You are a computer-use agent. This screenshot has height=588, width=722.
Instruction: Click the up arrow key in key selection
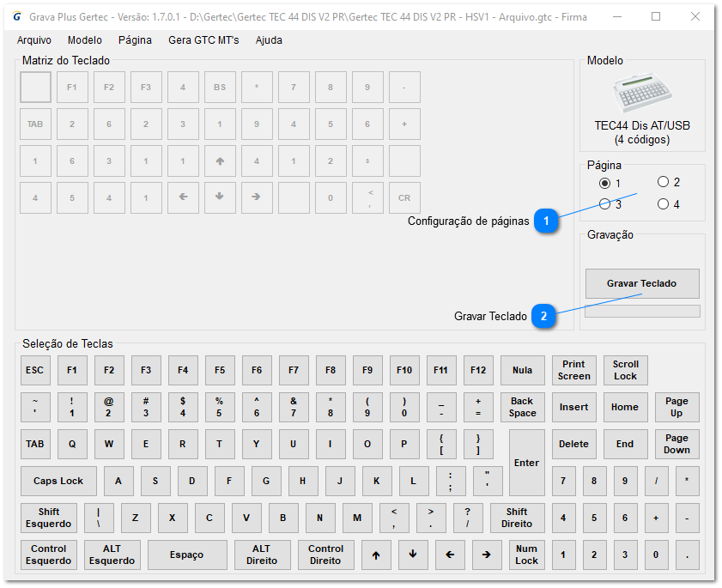[376, 555]
